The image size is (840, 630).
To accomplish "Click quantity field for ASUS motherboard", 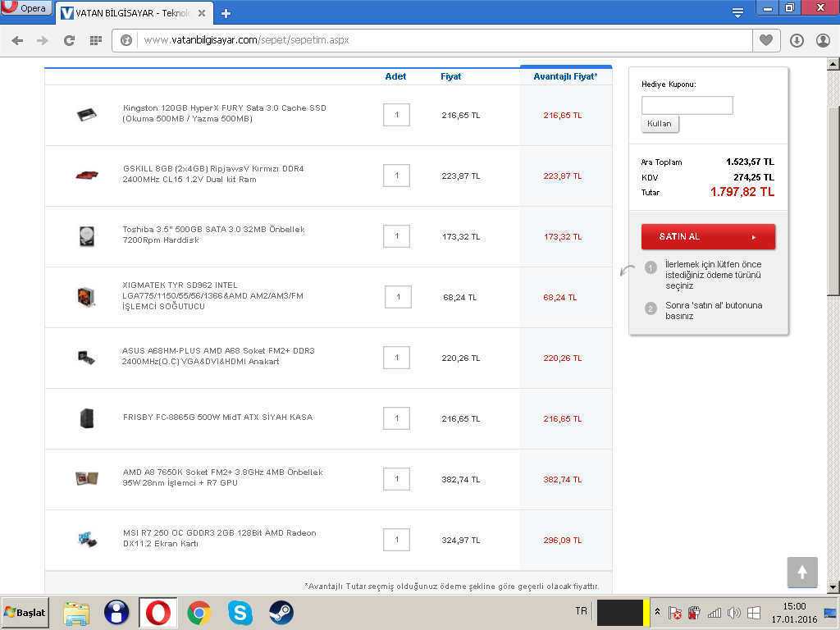I will click(396, 358).
